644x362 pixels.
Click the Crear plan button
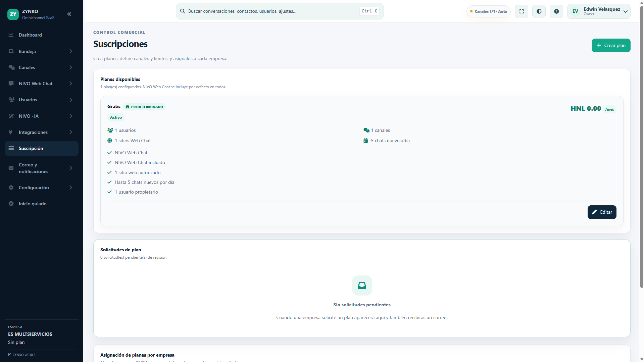pyautogui.click(x=611, y=45)
